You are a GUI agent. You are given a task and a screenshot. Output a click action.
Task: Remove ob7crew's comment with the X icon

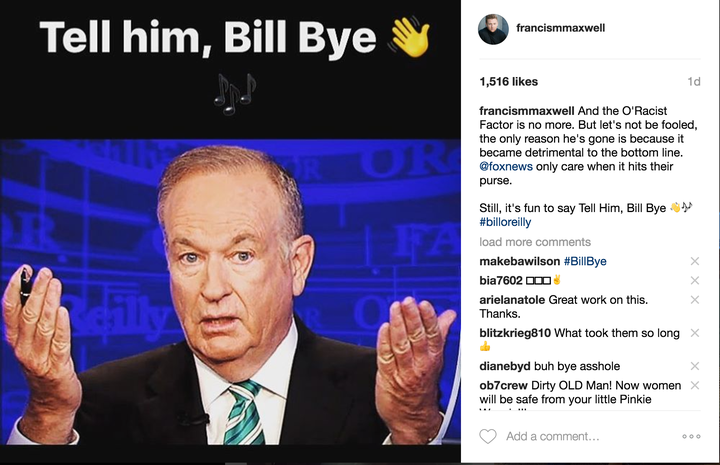pos(695,385)
